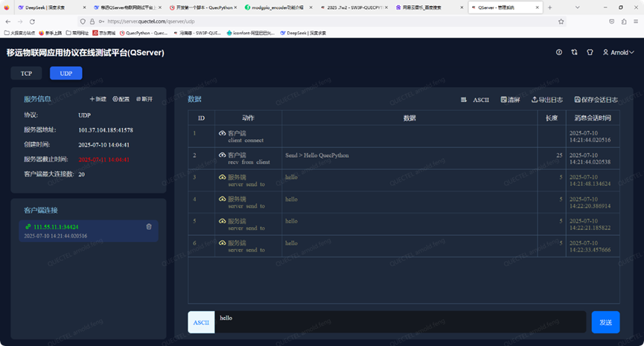
Task: Click 清屏 to clear the data screen
Action: (x=511, y=100)
